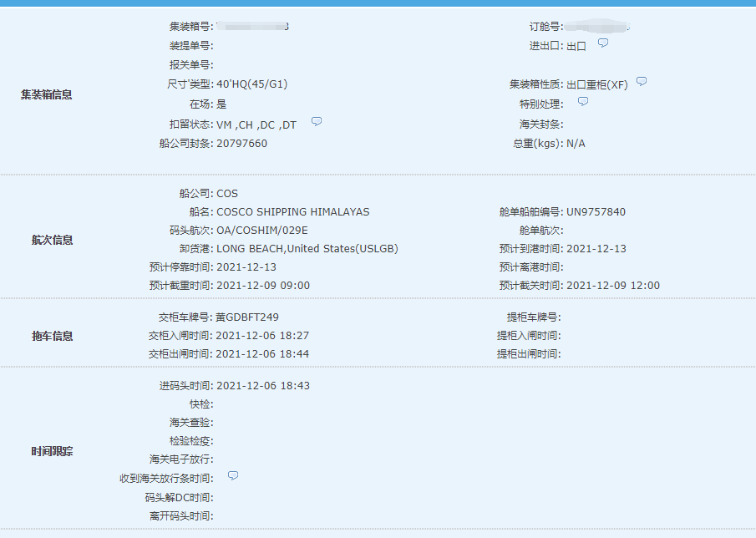Click the 航次信息 section heading
Image resolution: width=756 pixels, height=538 pixels.
pos(53,240)
